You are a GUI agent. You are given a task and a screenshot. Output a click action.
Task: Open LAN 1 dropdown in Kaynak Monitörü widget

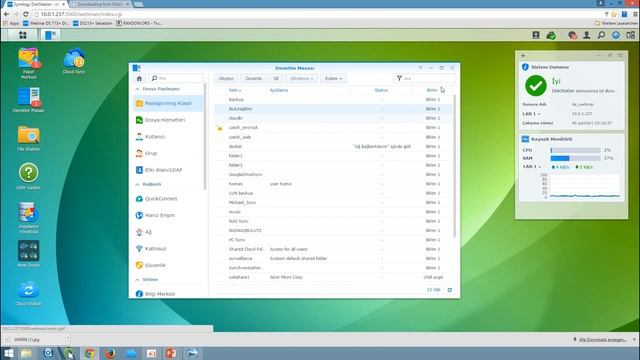point(532,167)
